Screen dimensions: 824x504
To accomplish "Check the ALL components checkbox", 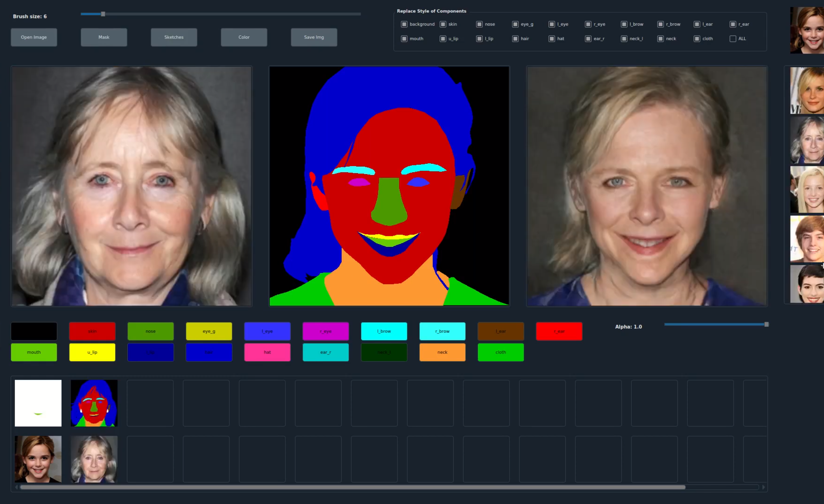I will [x=733, y=38].
